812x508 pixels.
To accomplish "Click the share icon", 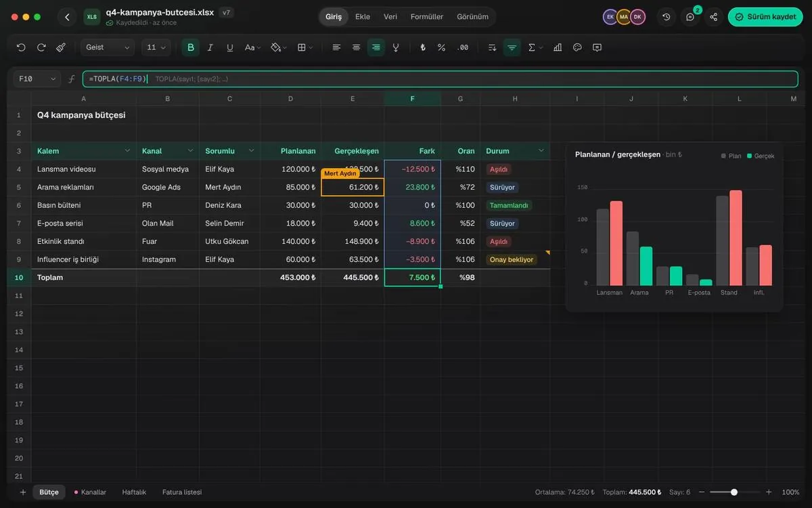I will [x=714, y=17].
